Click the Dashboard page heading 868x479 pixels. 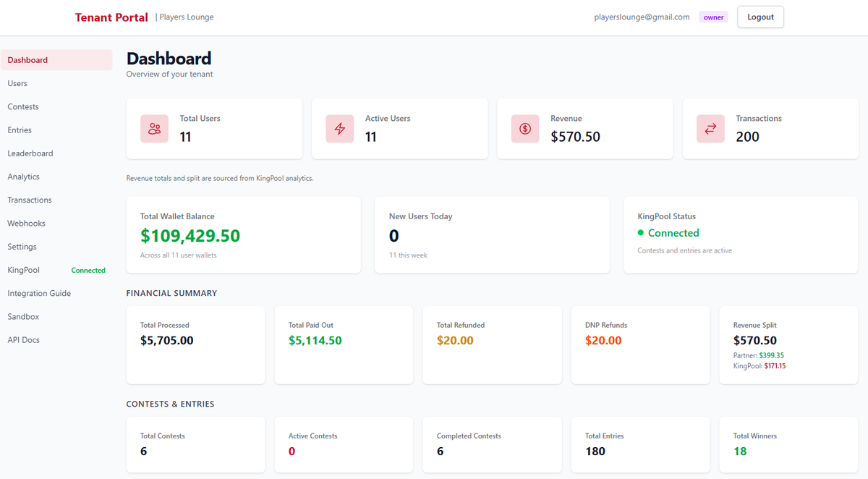(x=169, y=59)
